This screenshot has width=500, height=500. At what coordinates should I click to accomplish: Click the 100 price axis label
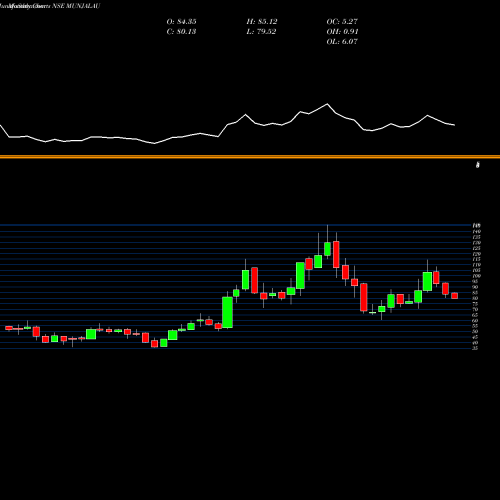click(477, 276)
